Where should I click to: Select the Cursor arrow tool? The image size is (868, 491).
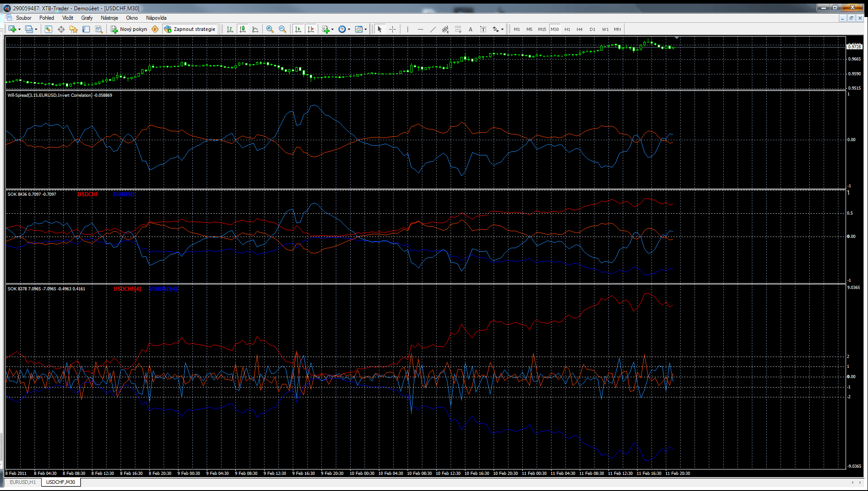coord(380,29)
